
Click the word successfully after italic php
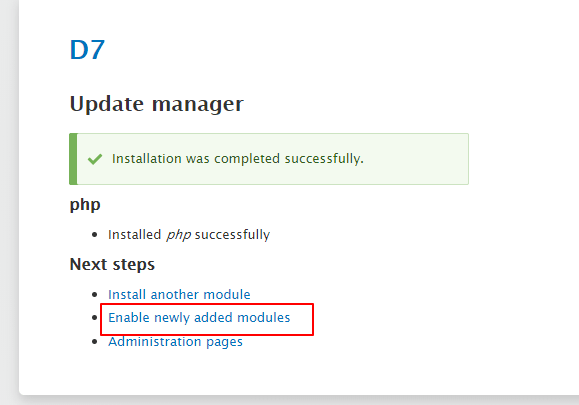click(232, 235)
